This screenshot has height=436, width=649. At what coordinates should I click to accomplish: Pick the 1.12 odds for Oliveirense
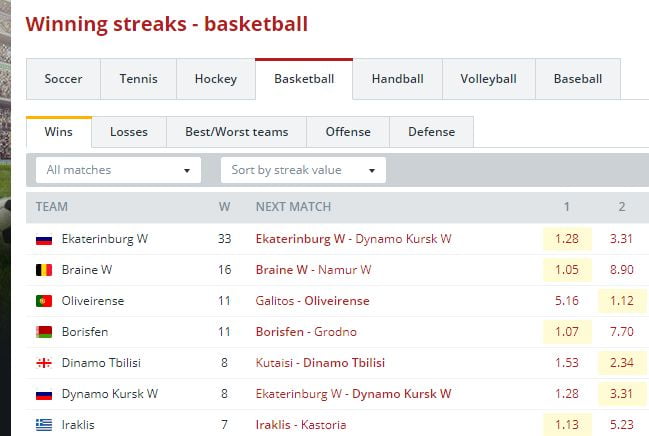pos(621,301)
